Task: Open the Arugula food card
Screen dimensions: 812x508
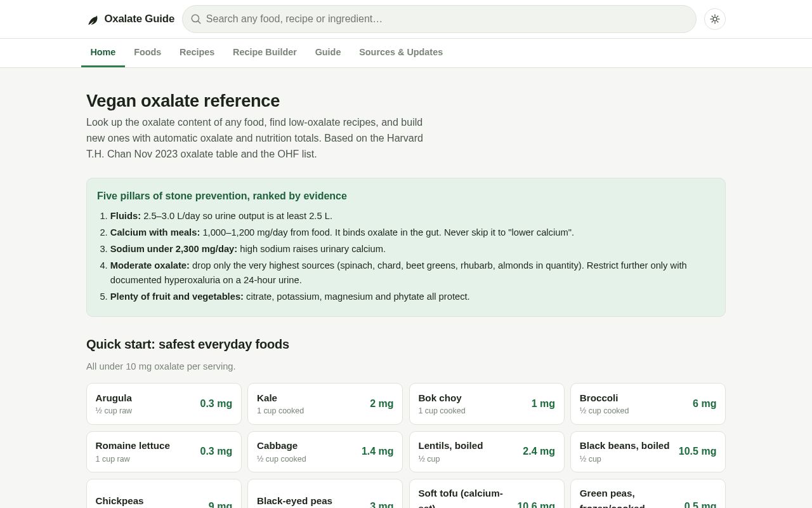Action: [164, 404]
